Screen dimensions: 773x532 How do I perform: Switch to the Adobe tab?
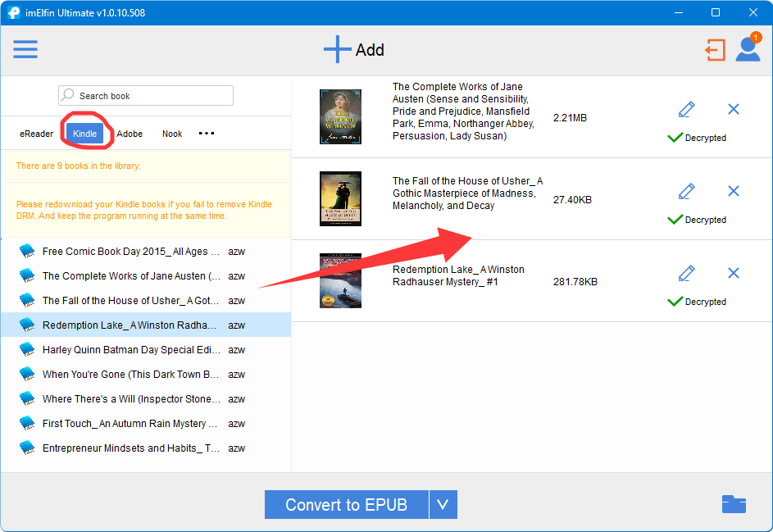tap(130, 133)
